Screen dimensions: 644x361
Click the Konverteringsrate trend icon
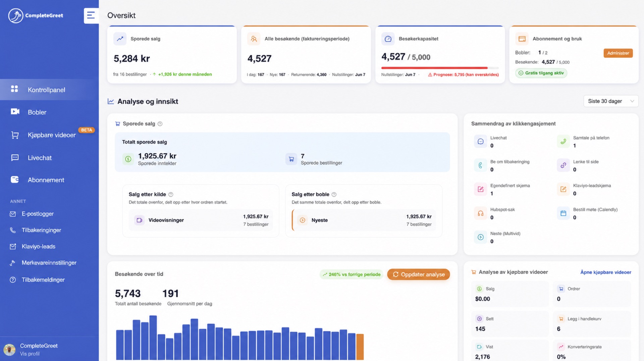pos(561,347)
